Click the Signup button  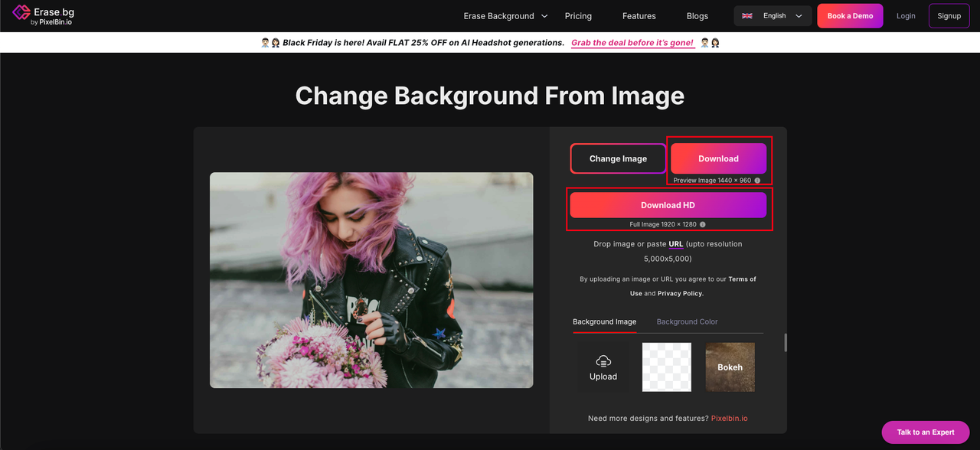click(949, 15)
